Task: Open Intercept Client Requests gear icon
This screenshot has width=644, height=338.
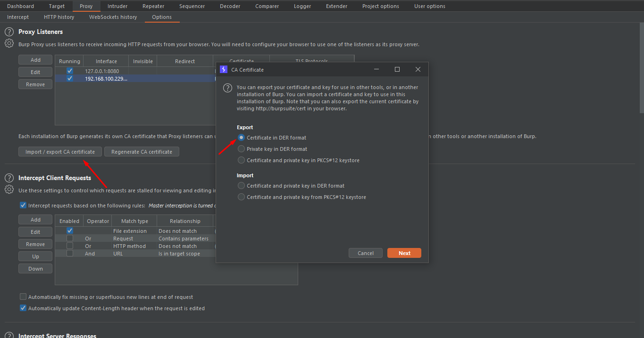Action: (x=9, y=190)
